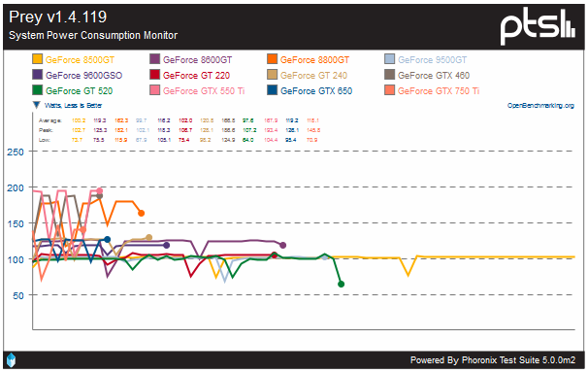
Task: Click the yellow 100.2 average value
Action: (79, 120)
